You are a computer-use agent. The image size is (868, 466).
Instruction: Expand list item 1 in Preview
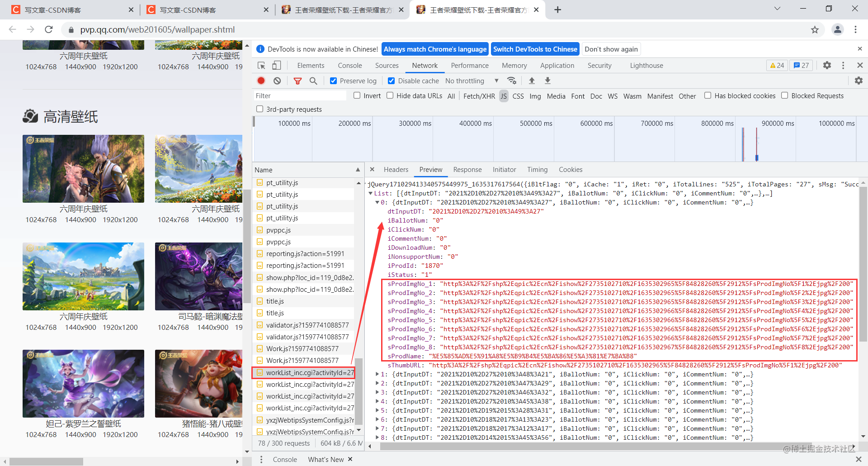pyautogui.click(x=378, y=374)
